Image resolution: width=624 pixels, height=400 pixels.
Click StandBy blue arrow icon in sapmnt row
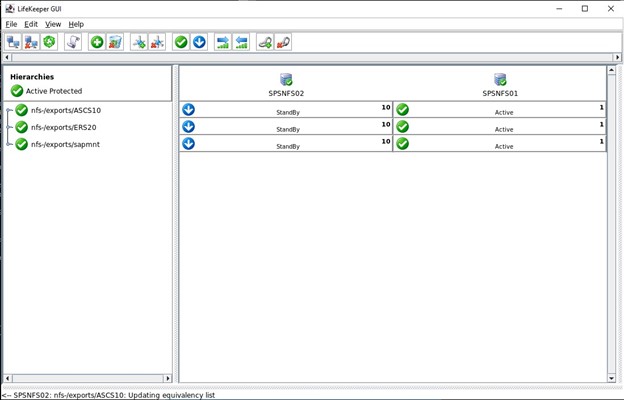tap(188, 143)
